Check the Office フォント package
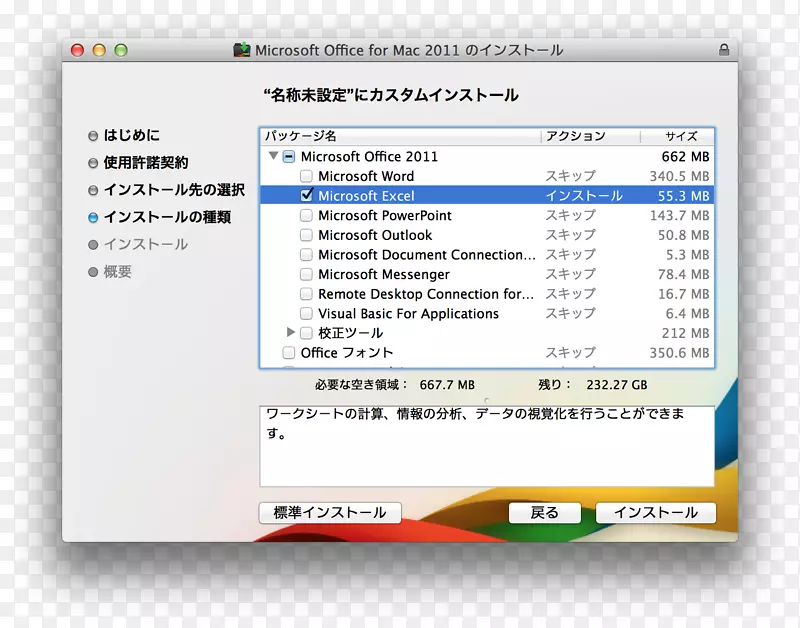 click(x=289, y=352)
